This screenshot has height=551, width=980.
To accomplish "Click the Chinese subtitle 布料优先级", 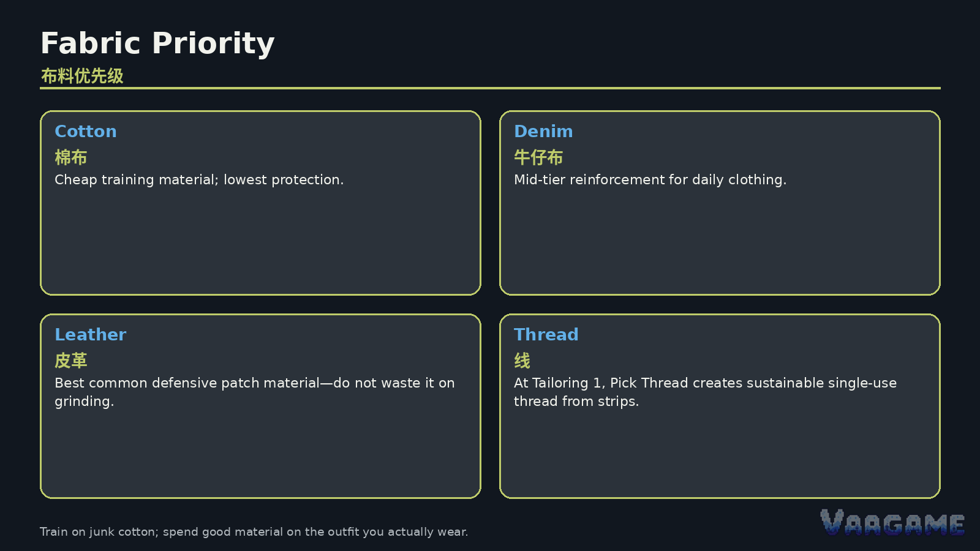I will point(82,76).
